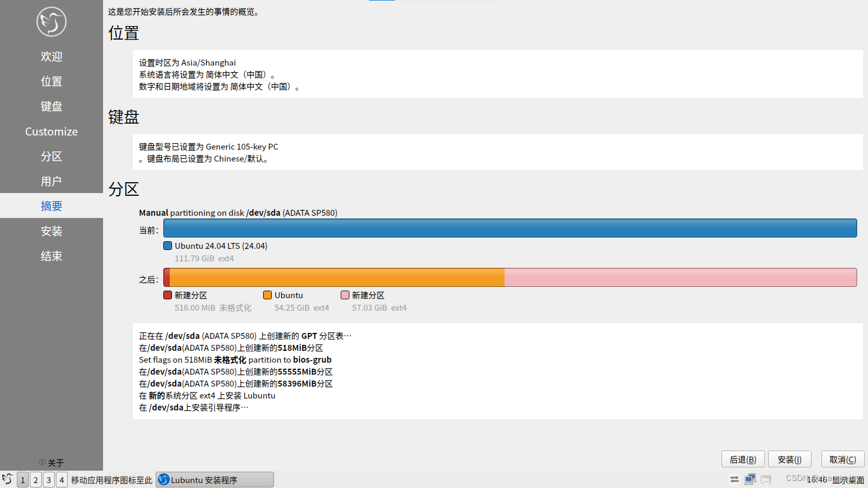Go to the 位置 step in sidebar
Viewport: 868px width, 488px height.
click(52, 81)
